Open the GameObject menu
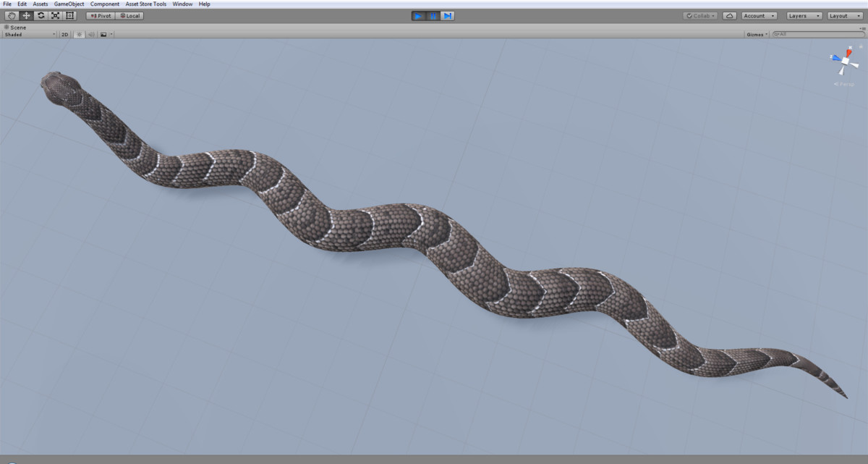The height and width of the screenshot is (464, 868). 69,4
